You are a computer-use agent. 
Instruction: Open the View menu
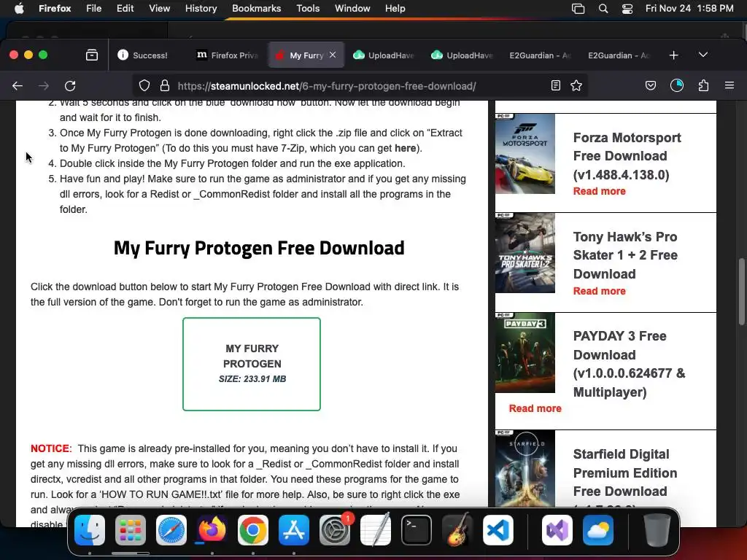tap(160, 9)
